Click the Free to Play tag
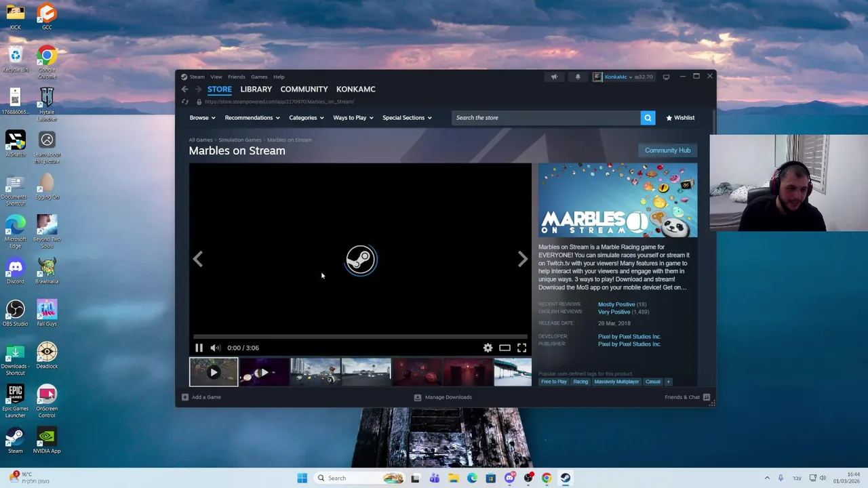The image size is (868, 488). click(x=553, y=382)
